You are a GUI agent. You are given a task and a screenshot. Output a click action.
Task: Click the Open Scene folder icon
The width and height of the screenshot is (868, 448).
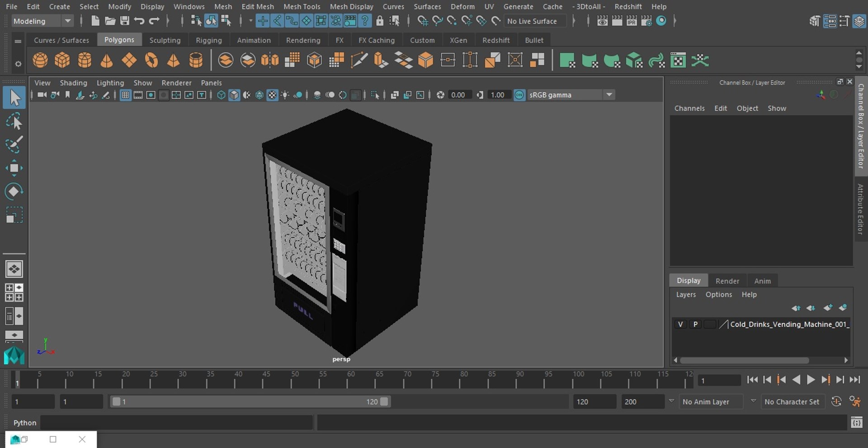tap(110, 21)
